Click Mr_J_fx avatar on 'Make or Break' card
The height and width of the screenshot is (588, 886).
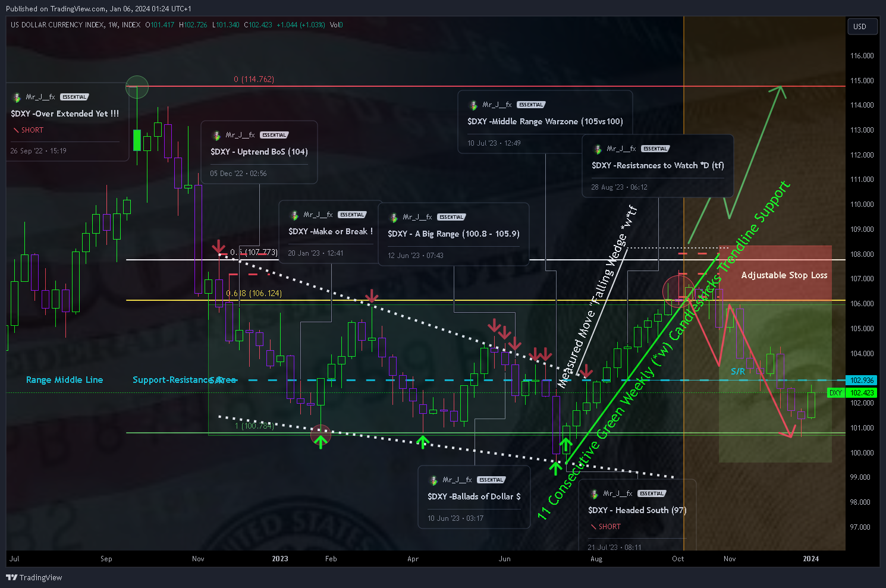pyautogui.click(x=294, y=215)
